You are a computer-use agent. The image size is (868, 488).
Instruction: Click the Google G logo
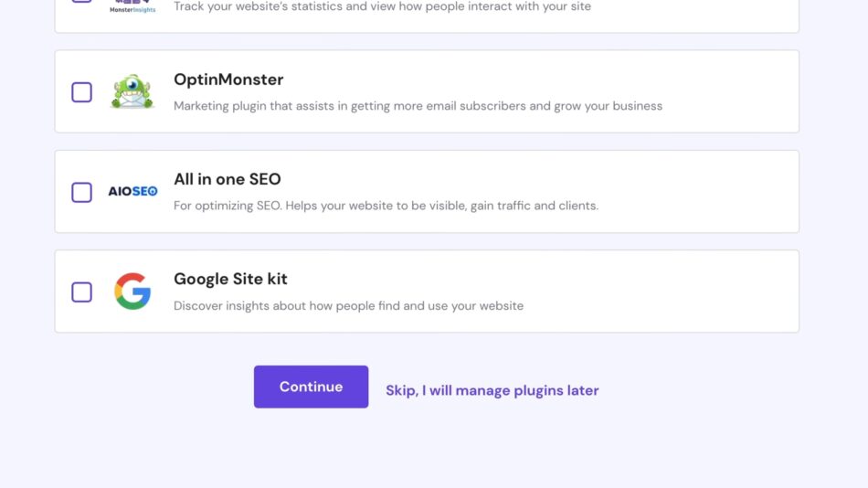coord(132,292)
